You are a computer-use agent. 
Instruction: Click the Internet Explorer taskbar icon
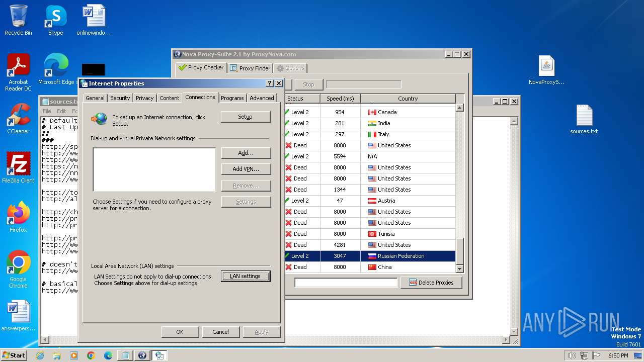pyautogui.click(x=40, y=355)
